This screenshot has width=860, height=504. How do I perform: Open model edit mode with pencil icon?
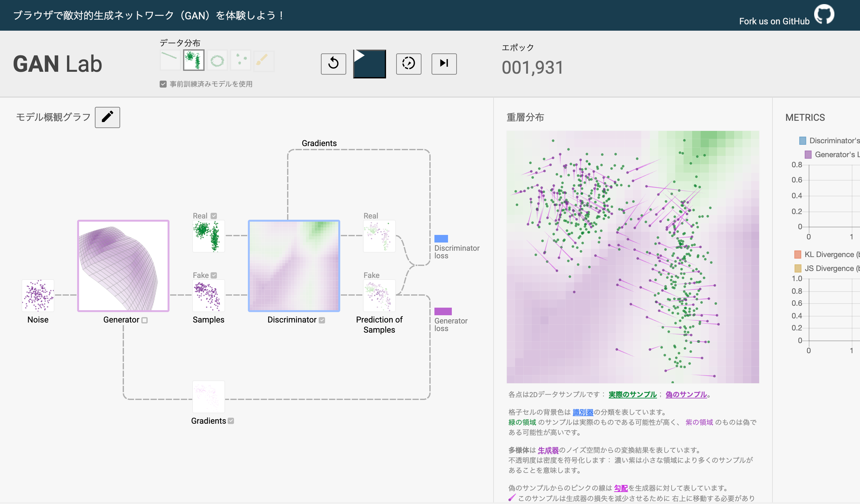(x=107, y=117)
